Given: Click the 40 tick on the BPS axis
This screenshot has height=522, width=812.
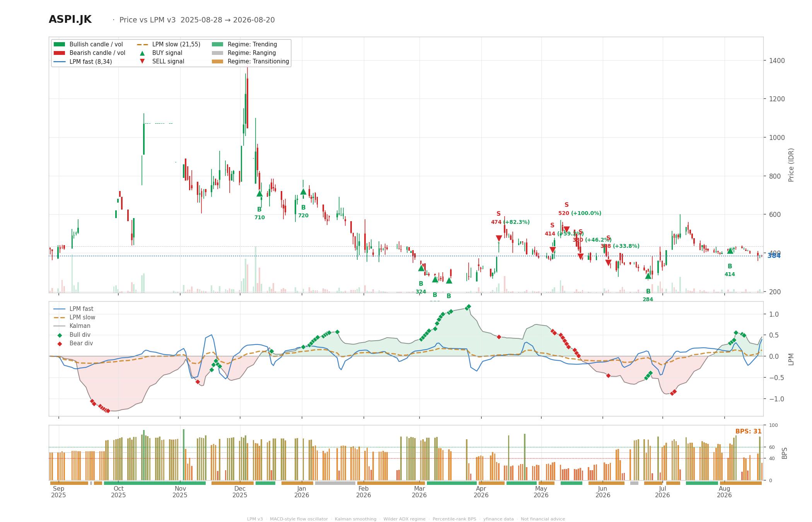Looking at the screenshot, I should tap(772, 459).
